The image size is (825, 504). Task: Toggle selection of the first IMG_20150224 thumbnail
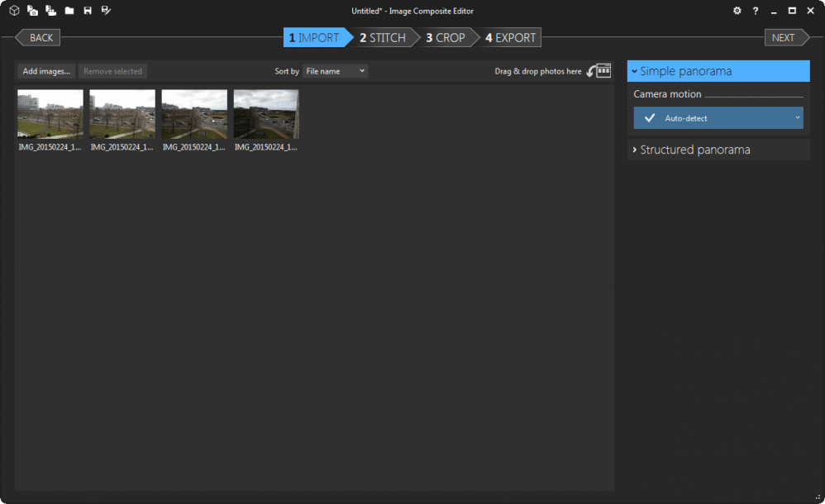pyautogui.click(x=51, y=113)
